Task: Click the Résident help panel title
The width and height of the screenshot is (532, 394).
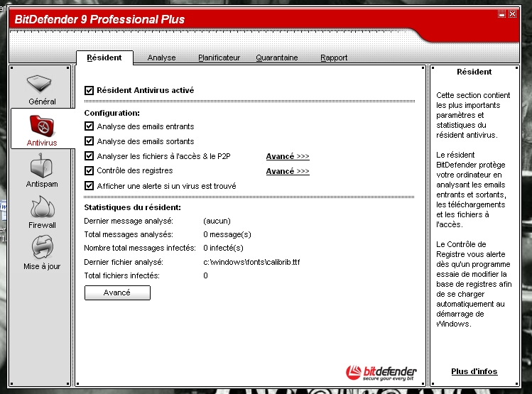Action: (474, 72)
